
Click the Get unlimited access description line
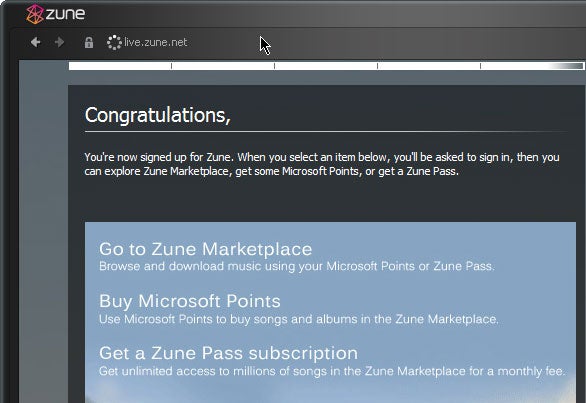click(332, 371)
